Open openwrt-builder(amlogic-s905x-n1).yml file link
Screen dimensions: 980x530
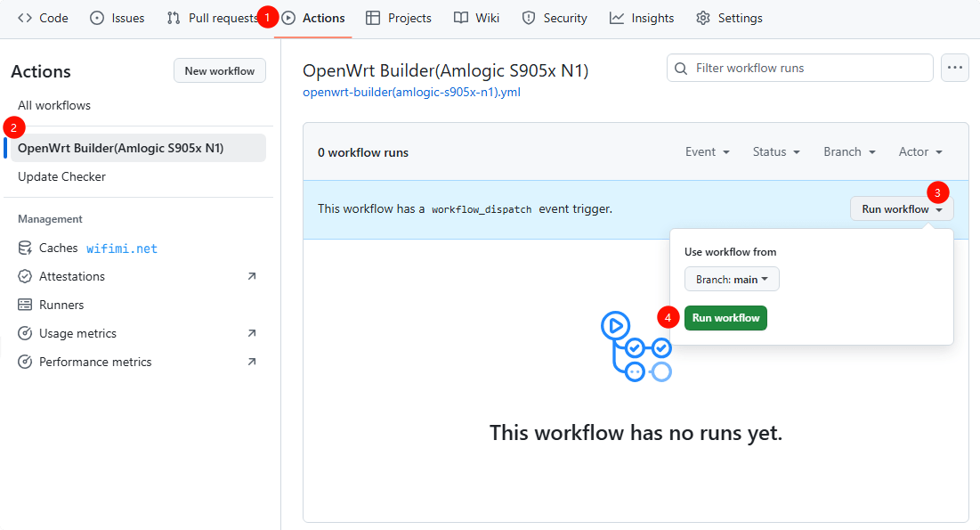click(x=411, y=92)
